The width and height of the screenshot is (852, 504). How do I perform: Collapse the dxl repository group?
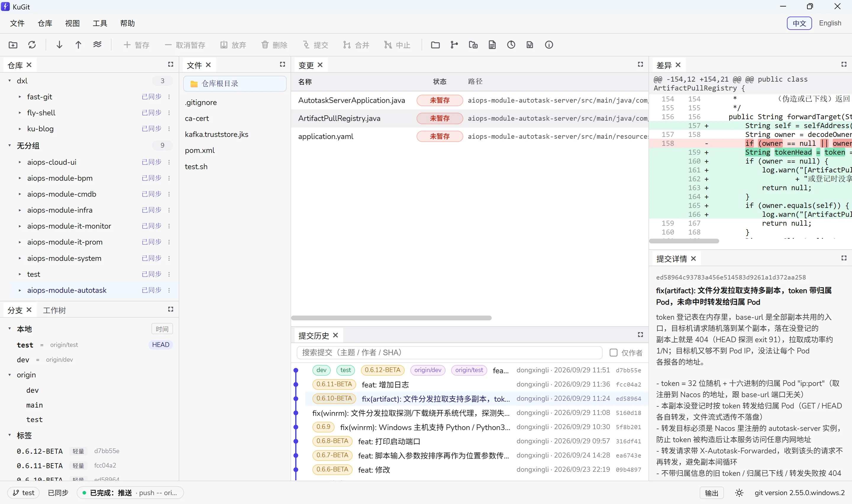pyautogui.click(x=9, y=81)
